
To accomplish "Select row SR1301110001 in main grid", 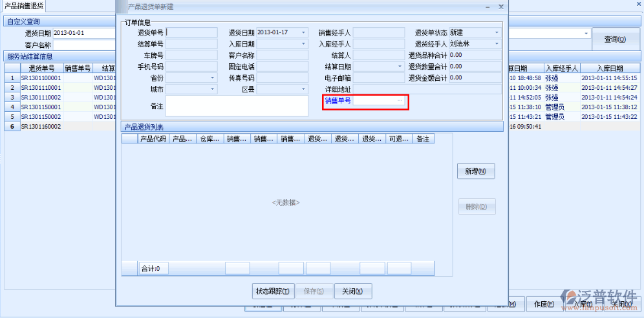I will (41, 87).
